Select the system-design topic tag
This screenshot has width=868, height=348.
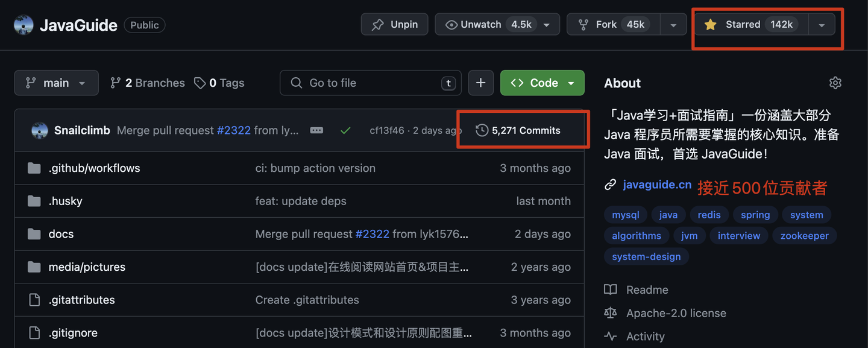pyautogui.click(x=646, y=256)
